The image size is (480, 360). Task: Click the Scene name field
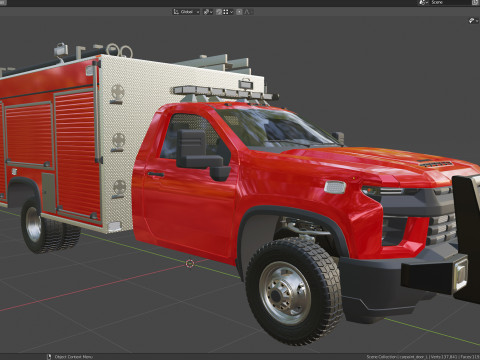pos(449,2)
